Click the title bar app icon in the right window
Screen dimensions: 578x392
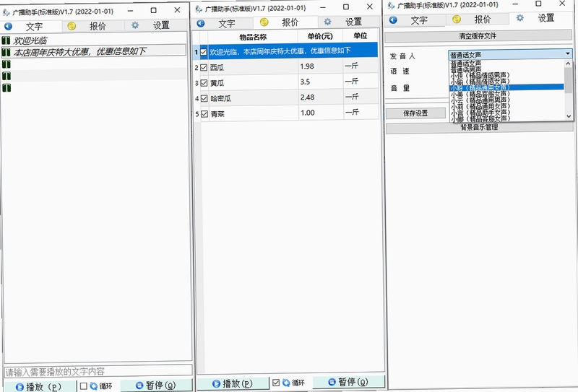pos(391,5)
